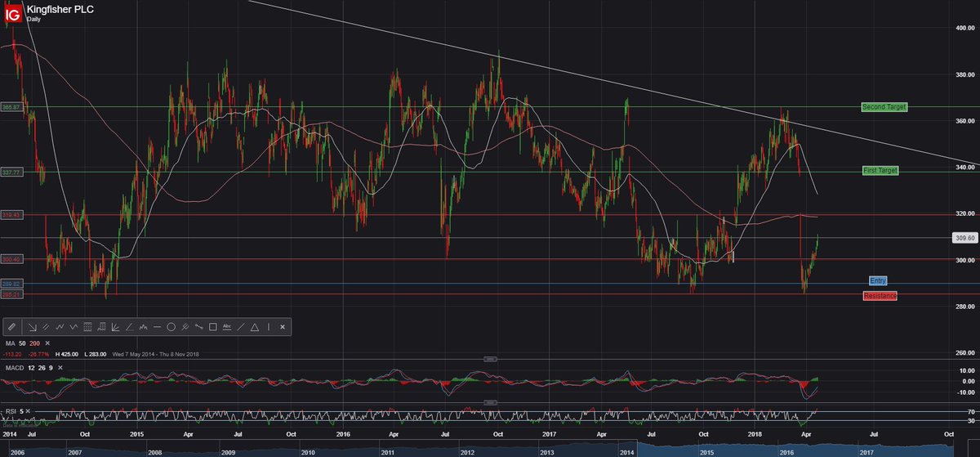Select the vertical line tool
The image size is (980, 457).
pos(269,327)
